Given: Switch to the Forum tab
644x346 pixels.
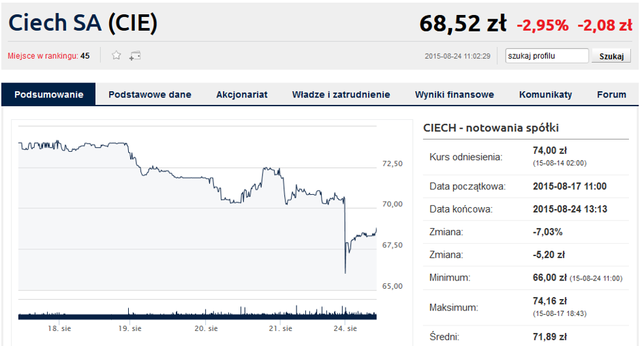Looking at the screenshot, I should [611, 95].
